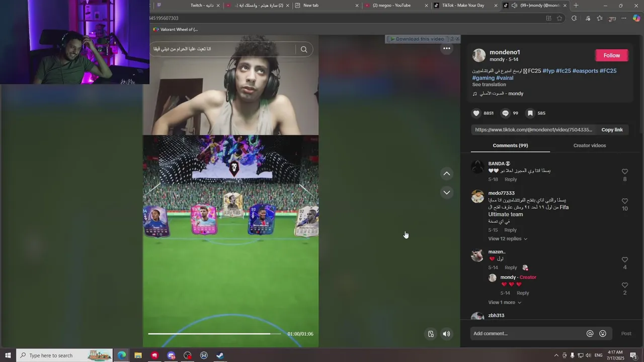Reply to mondy Creator's comment
Image resolution: width=644 pixels, height=362 pixels.
click(523, 293)
